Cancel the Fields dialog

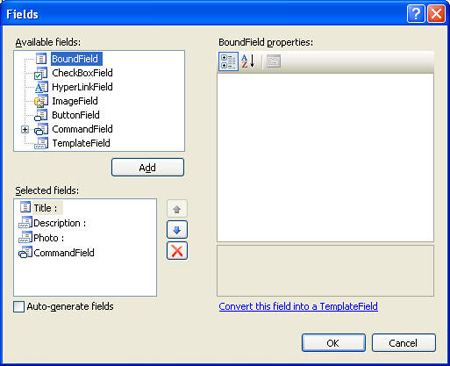point(403,343)
